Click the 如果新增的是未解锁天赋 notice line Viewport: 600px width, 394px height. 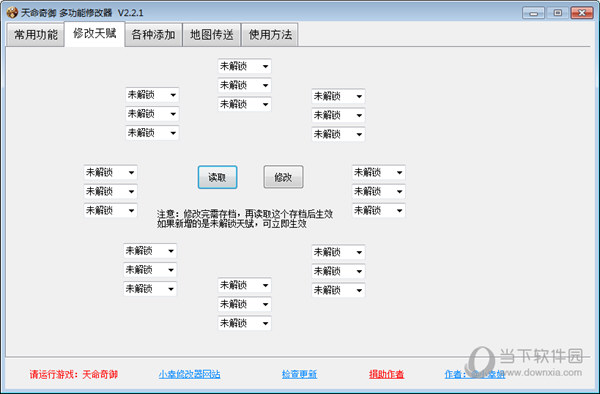click(x=232, y=223)
